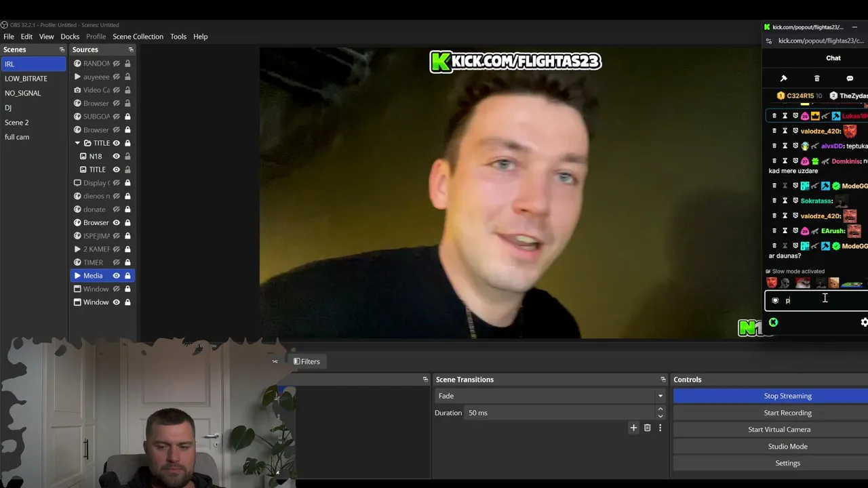Click the chat trash icon in header

point(816,79)
